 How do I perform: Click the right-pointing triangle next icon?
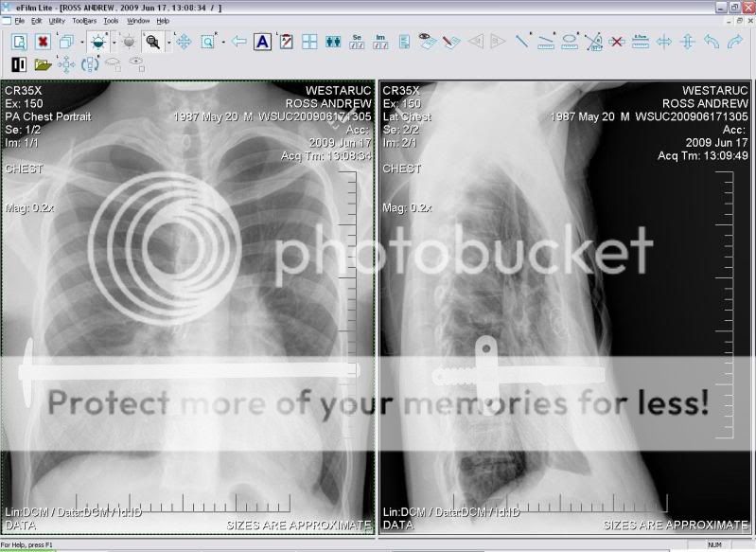(498, 42)
